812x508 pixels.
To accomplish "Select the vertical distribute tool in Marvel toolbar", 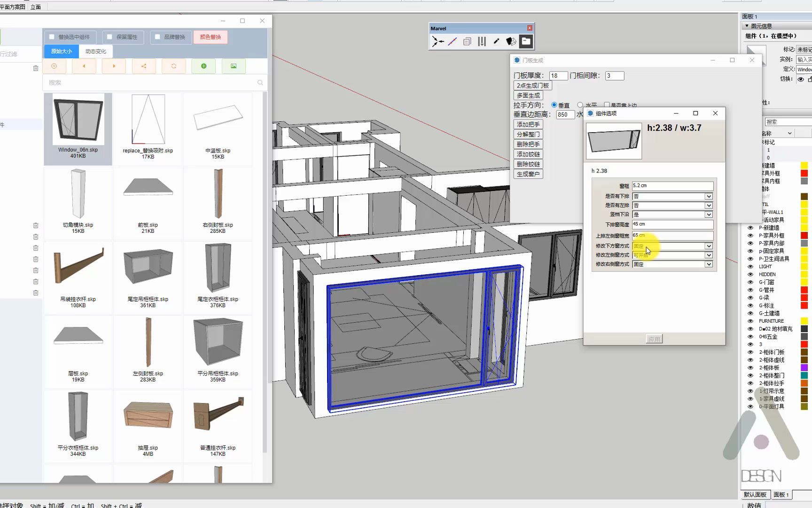I will coord(482,41).
